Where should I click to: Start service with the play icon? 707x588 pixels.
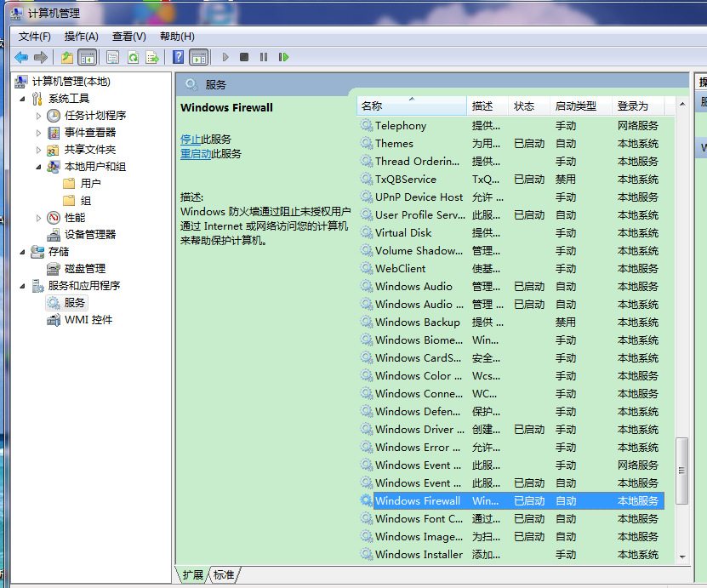[x=225, y=57]
